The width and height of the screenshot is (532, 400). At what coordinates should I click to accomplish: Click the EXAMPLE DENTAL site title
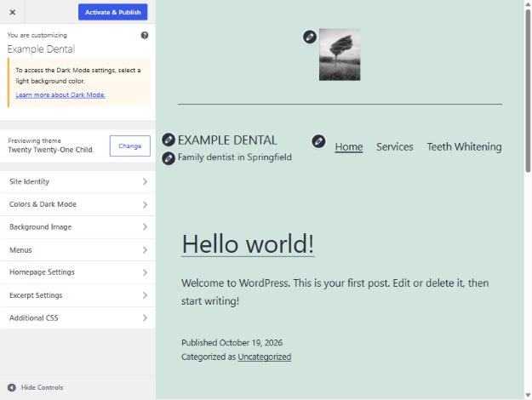tap(227, 140)
